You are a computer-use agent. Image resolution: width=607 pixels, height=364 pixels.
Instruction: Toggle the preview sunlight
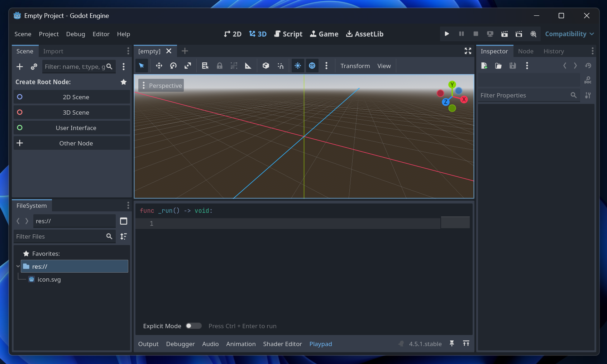(298, 66)
